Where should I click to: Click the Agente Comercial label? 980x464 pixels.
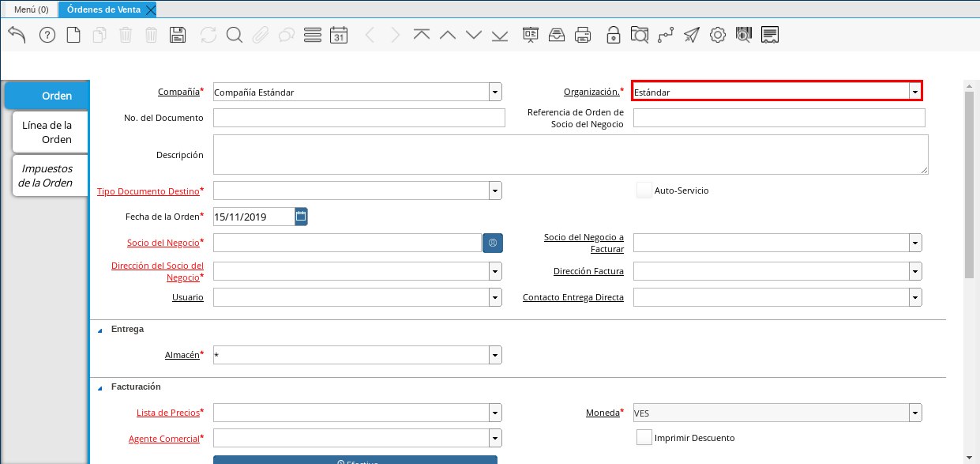pyautogui.click(x=164, y=438)
